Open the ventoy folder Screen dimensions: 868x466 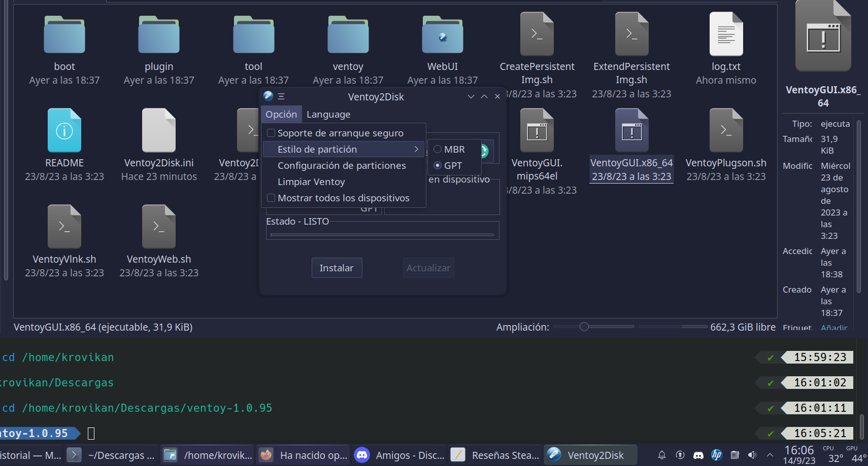click(x=348, y=35)
